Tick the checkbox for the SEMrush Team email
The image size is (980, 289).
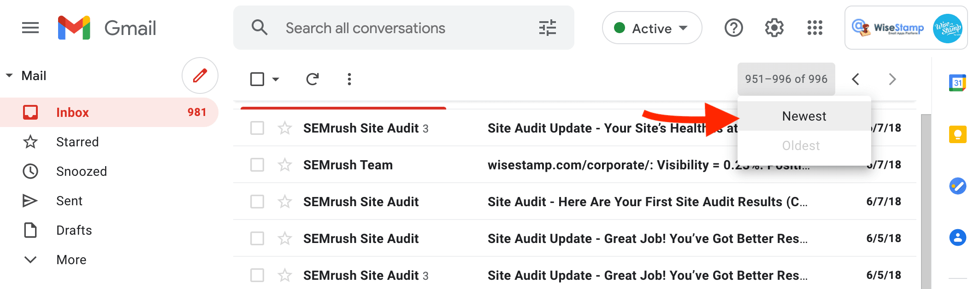click(x=257, y=165)
